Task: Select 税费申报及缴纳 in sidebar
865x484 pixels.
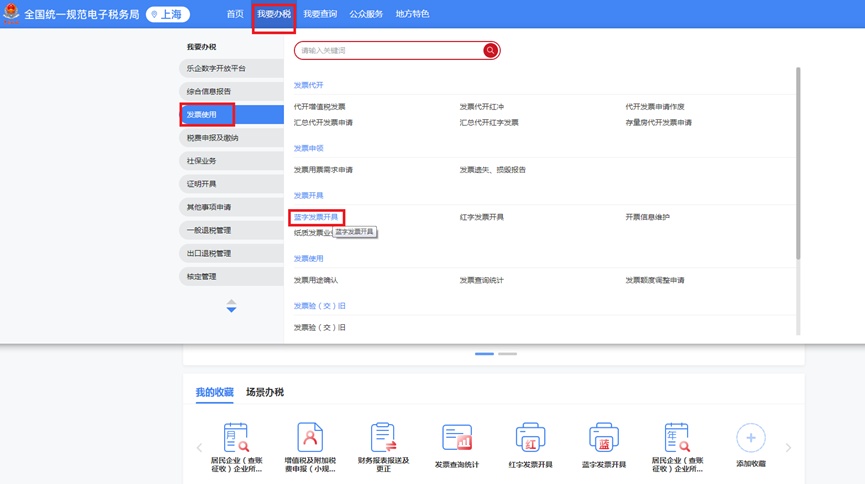Action: 212,138
